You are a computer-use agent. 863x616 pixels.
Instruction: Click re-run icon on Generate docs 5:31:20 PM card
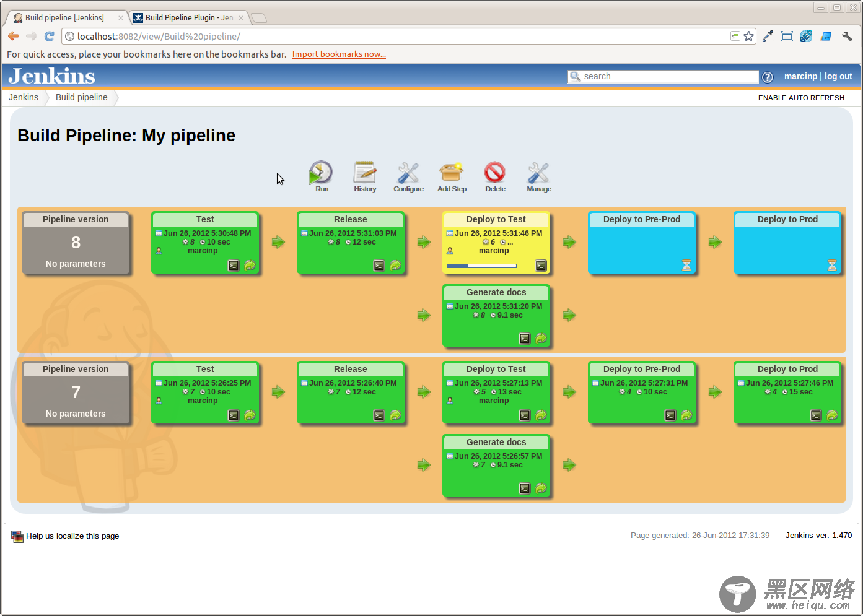pos(541,339)
